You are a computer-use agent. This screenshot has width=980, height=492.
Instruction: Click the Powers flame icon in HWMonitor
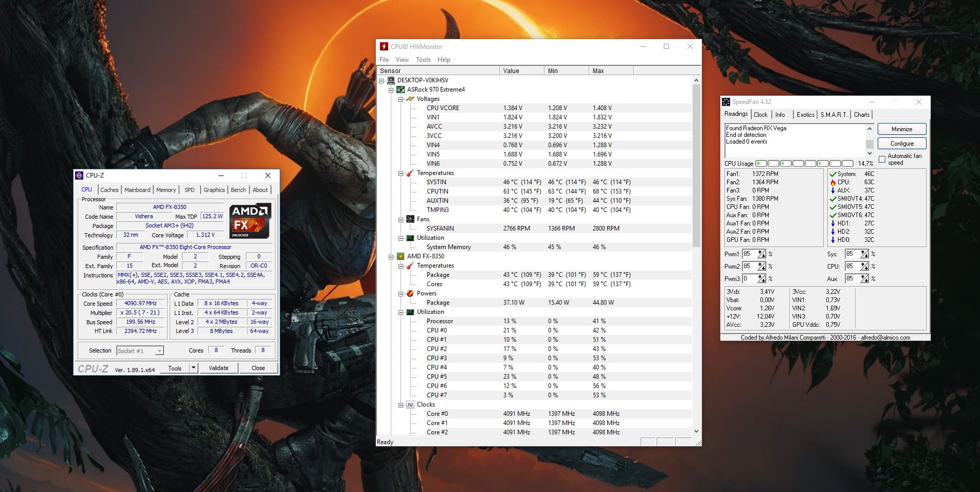410,293
